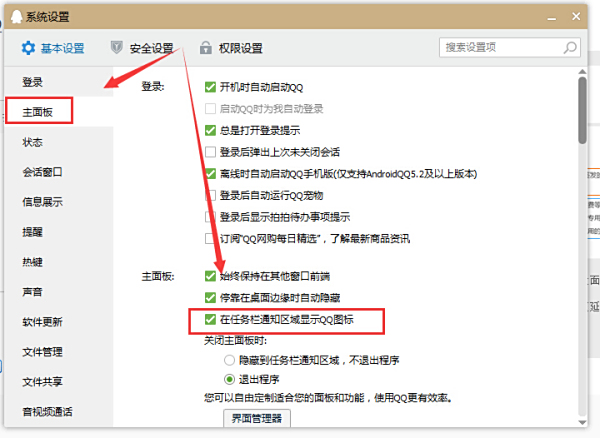Select the 退出程序 radio option
The image size is (600, 438).
(229, 379)
